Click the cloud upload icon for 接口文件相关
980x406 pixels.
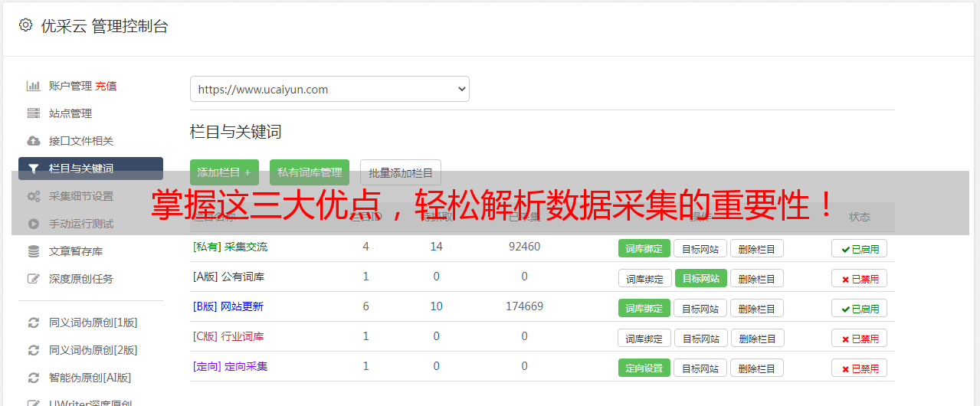click(33, 141)
